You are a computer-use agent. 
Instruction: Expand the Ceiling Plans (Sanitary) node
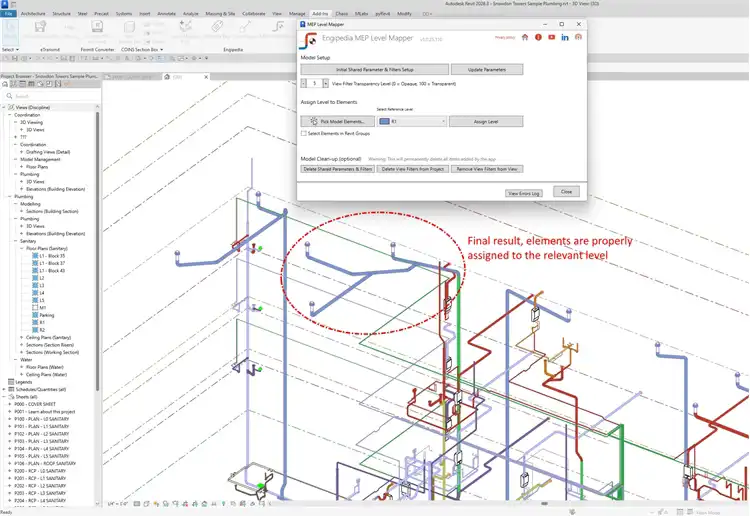(x=22, y=337)
